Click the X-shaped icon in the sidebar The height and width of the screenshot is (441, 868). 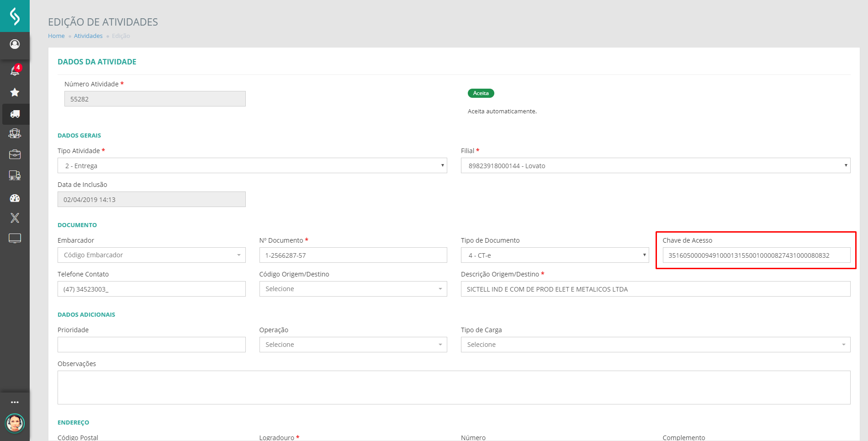click(x=15, y=218)
